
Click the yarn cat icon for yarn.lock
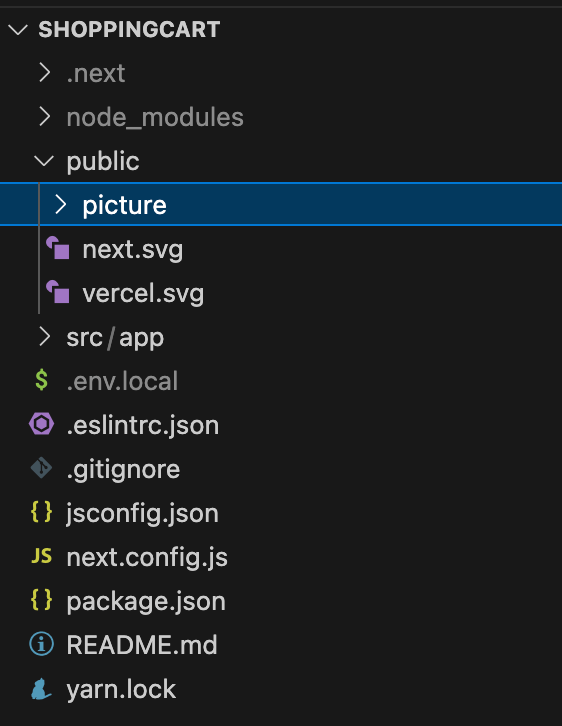(41, 688)
